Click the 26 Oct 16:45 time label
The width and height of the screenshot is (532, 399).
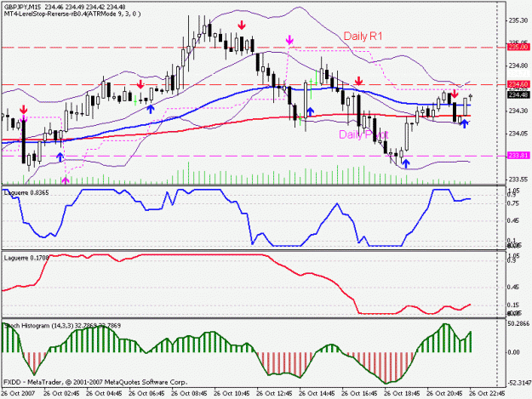[360, 394]
